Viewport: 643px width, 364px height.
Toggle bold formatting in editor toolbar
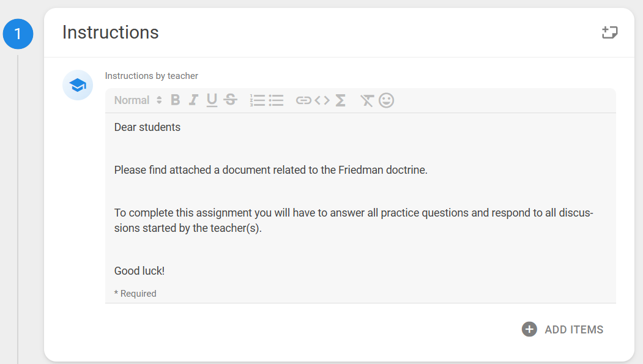pyautogui.click(x=176, y=100)
